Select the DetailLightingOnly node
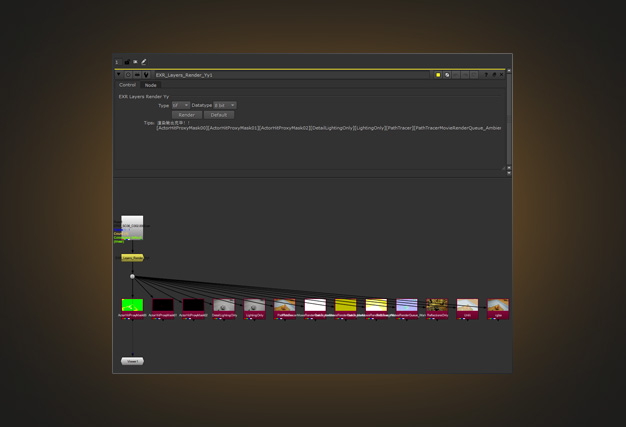The image size is (626, 427). point(224,309)
